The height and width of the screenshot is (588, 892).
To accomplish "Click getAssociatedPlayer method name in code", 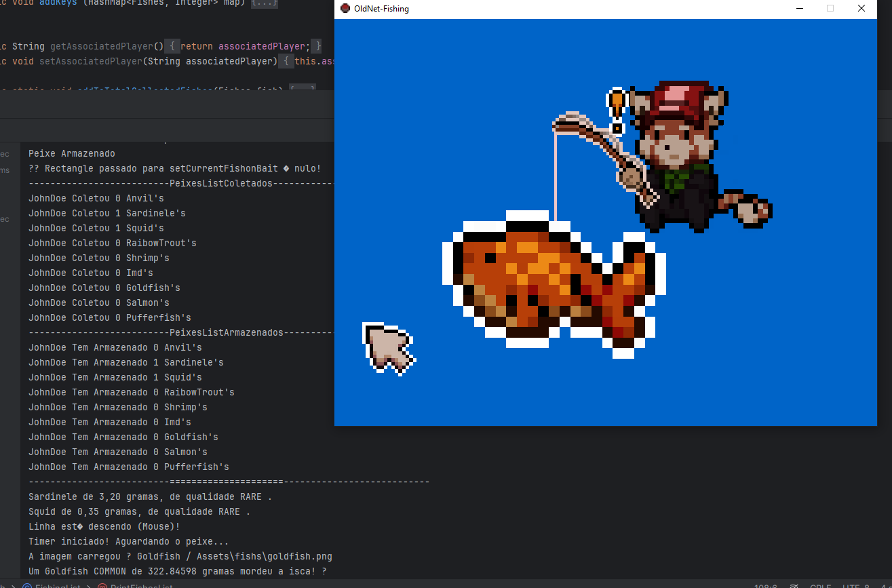I will coord(102,47).
